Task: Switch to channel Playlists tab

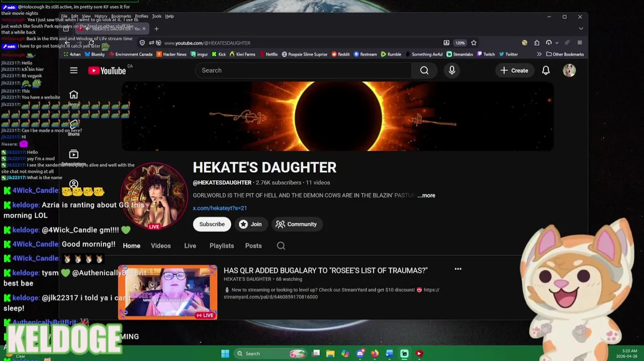Action: 221,246
